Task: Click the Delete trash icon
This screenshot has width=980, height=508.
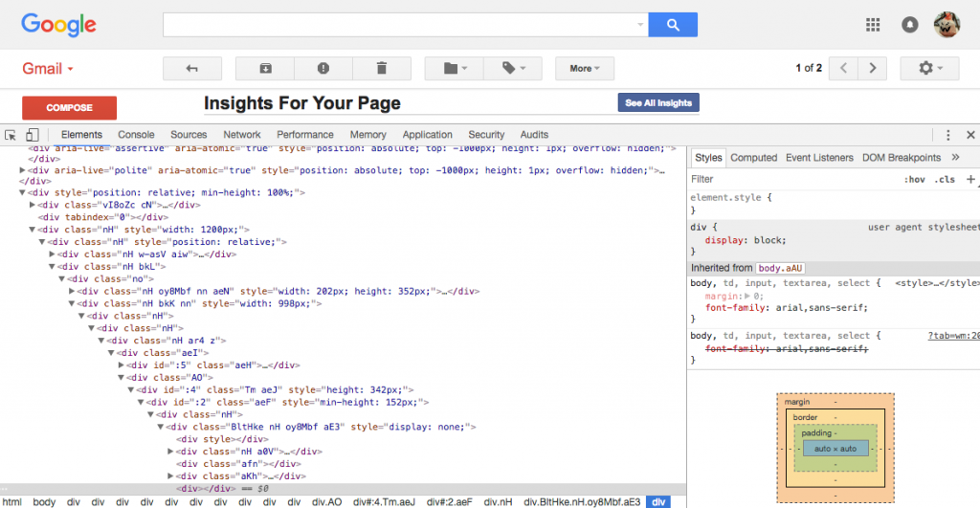Action: (x=382, y=68)
